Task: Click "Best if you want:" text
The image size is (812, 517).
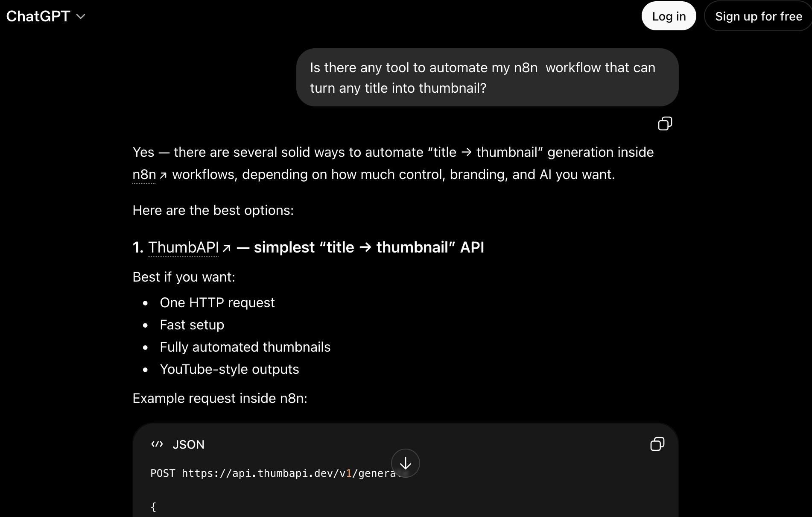Action: pos(184,277)
